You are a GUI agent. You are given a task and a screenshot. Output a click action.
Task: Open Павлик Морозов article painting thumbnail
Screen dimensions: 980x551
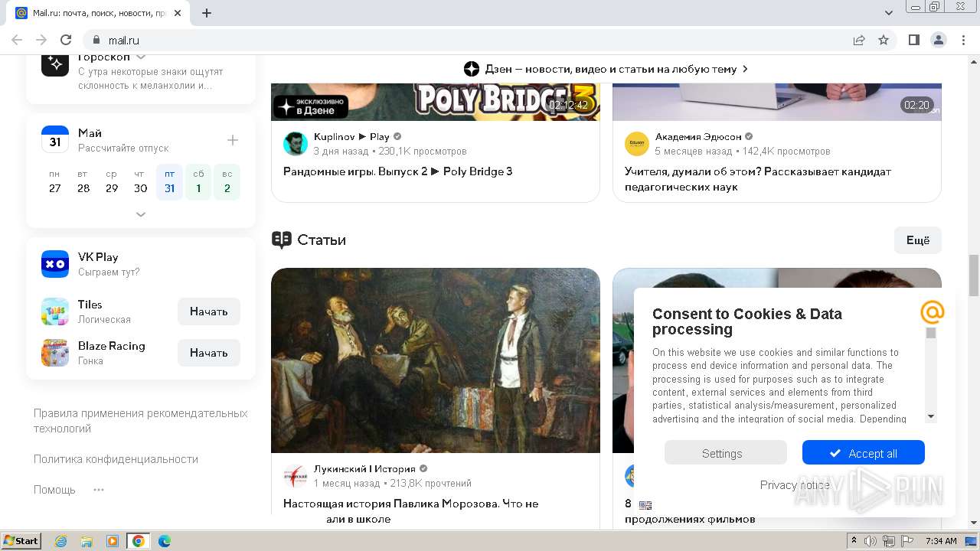tap(436, 360)
